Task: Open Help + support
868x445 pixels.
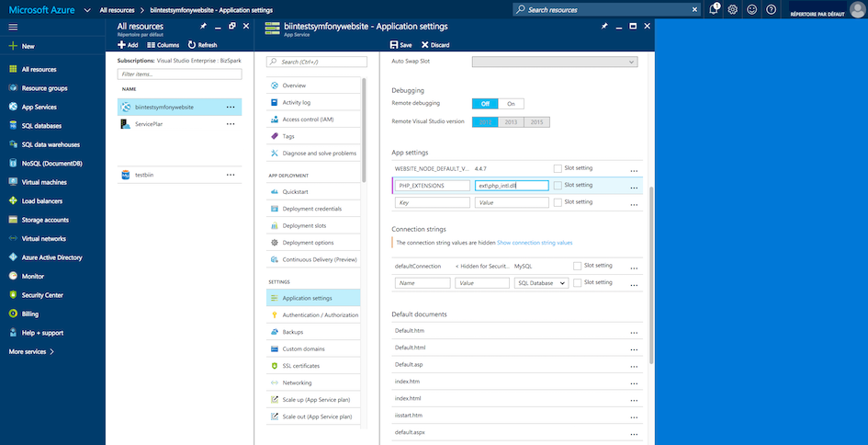Action: tap(42, 333)
